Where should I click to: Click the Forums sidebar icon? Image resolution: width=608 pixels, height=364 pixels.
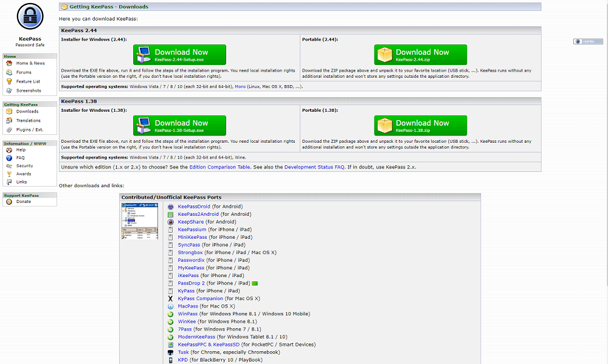[x=9, y=72]
